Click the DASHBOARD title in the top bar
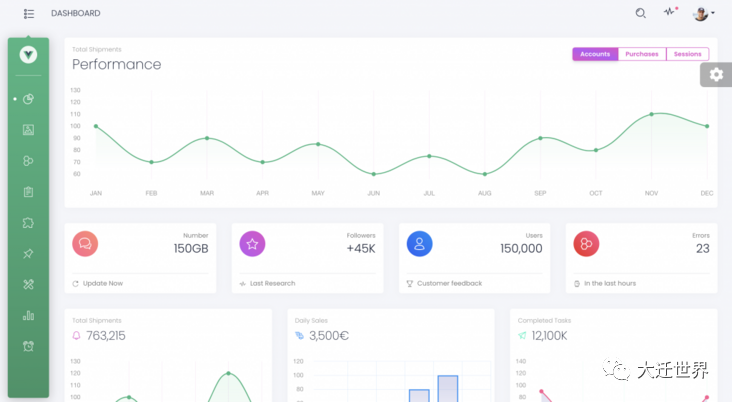The width and height of the screenshot is (732, 402). coord(76,13)
